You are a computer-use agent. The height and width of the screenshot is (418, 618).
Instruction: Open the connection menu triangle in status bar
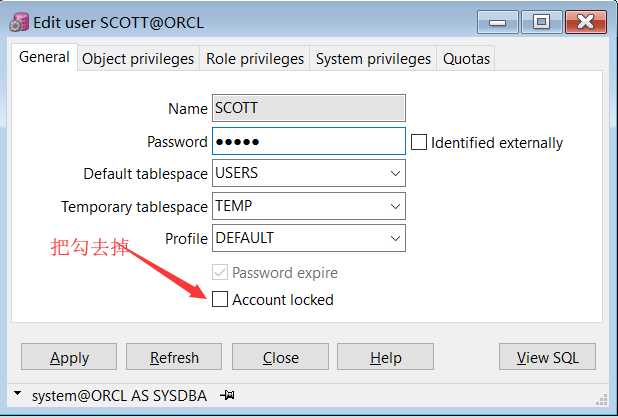pos(17,393)
